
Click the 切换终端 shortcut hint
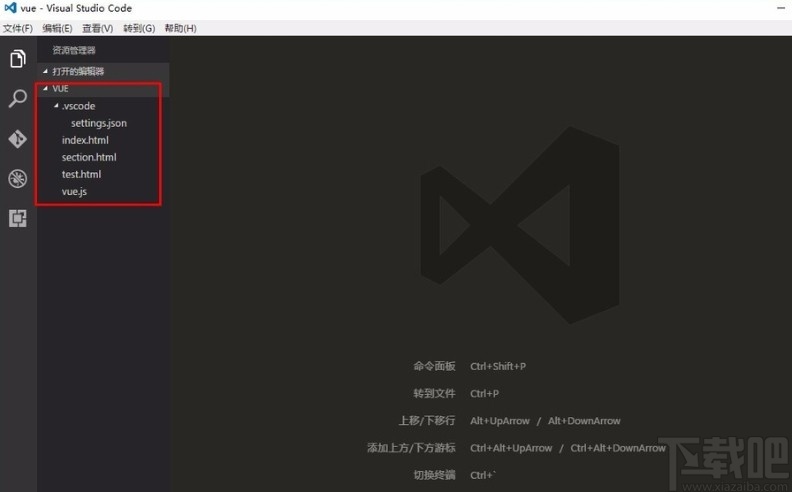pyautogui.click(x=434, y=475)
